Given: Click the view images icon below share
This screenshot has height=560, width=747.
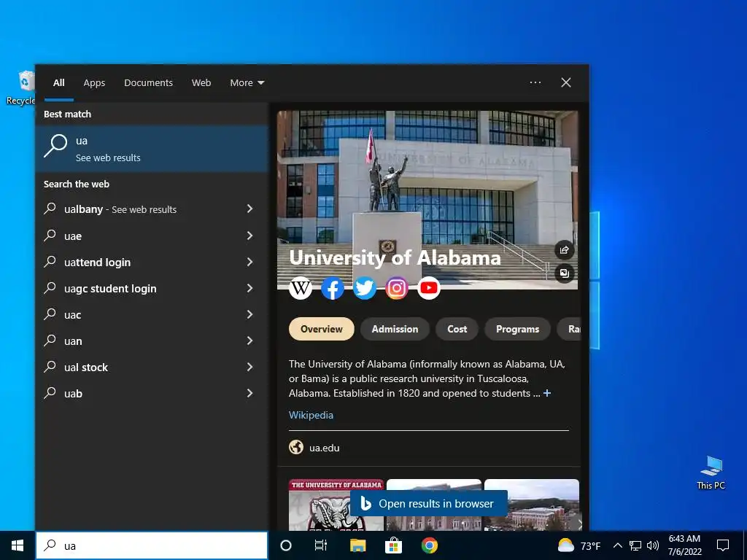Looking at the screenshot, I should tap(565, 273).
